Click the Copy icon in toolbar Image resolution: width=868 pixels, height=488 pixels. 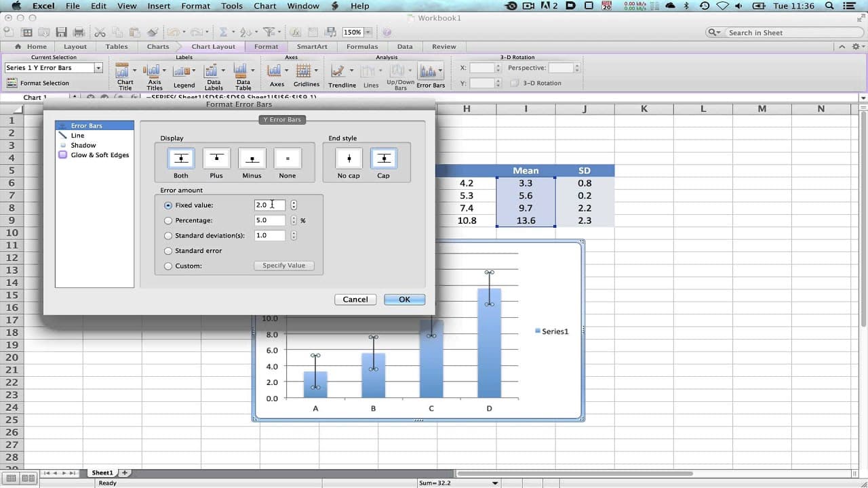tap(118, 32)
